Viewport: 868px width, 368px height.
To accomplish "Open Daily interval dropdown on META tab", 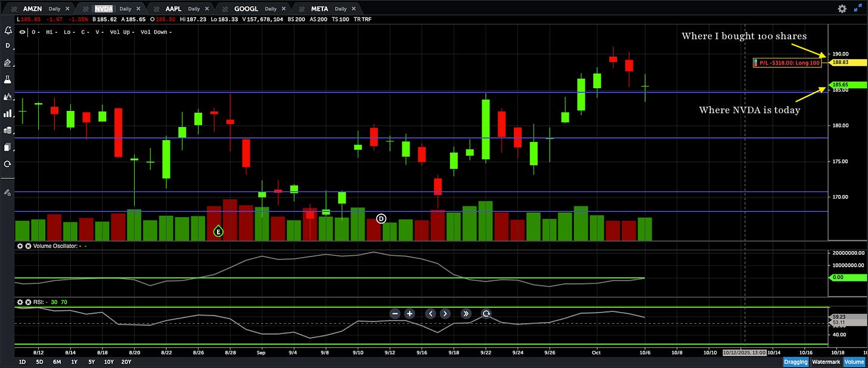I will tap(340, 9).
